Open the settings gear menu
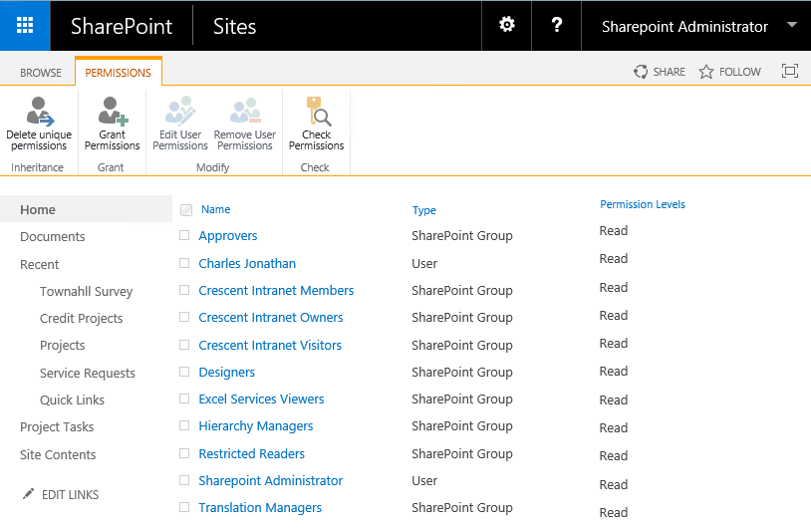 coord(507,26)
